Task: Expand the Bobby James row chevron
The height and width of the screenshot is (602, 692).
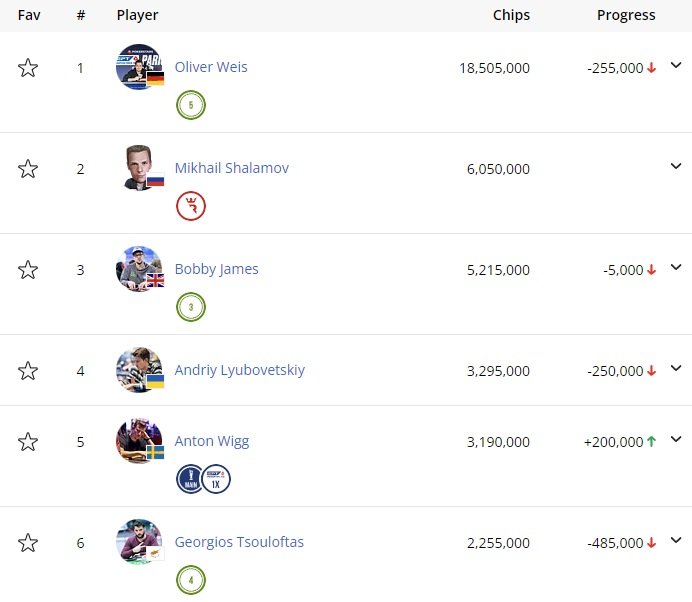Action: click(x=676, y=267)
